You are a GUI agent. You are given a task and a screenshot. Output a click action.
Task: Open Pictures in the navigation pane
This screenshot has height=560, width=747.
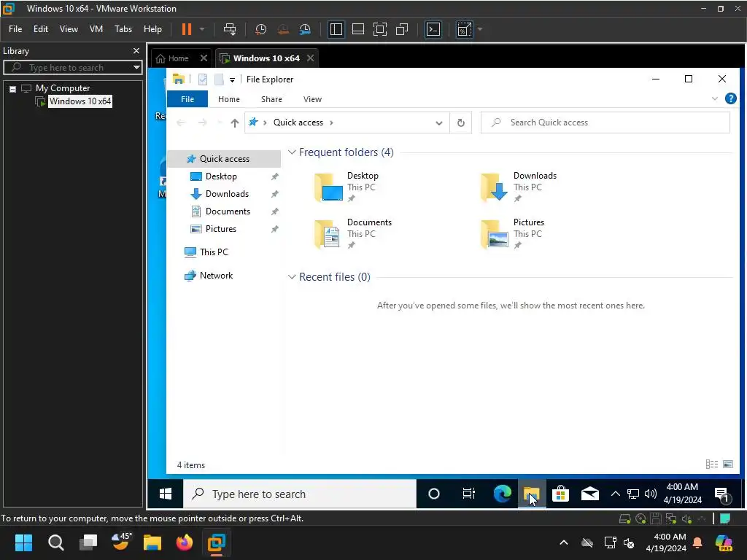click(220, 229)
